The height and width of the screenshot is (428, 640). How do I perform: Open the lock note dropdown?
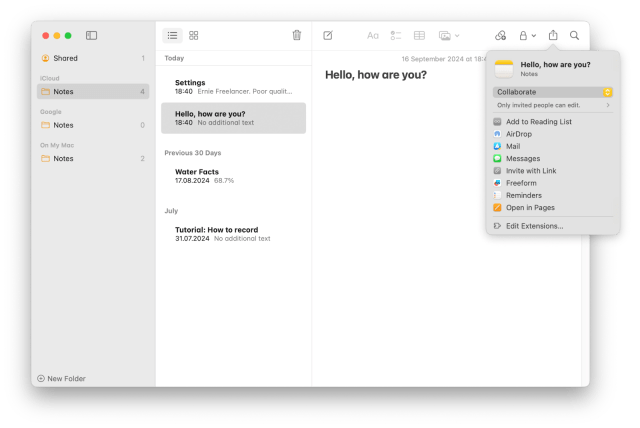pos(527,35)
